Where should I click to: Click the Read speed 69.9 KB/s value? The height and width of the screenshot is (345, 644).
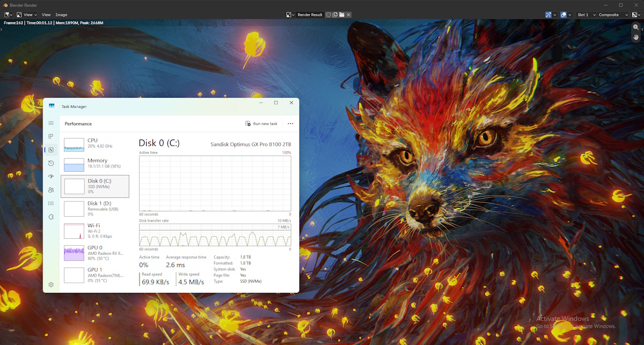tap(156, 282)
